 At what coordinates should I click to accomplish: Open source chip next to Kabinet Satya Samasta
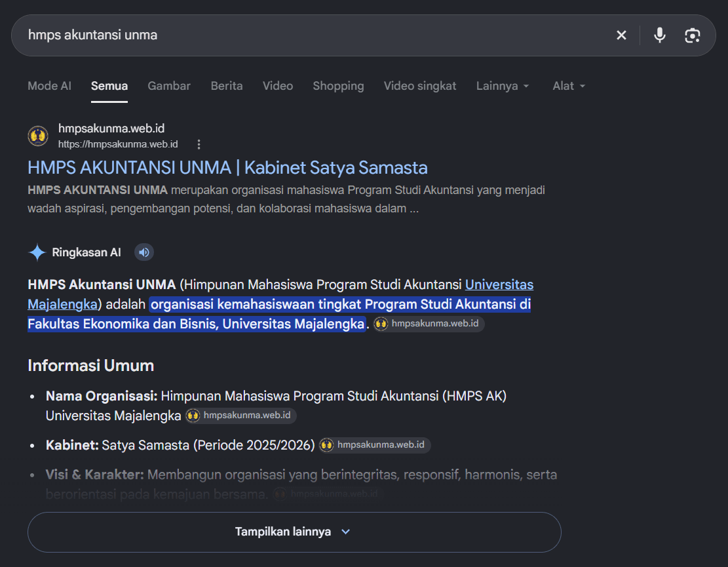click(x=375, y=445)
